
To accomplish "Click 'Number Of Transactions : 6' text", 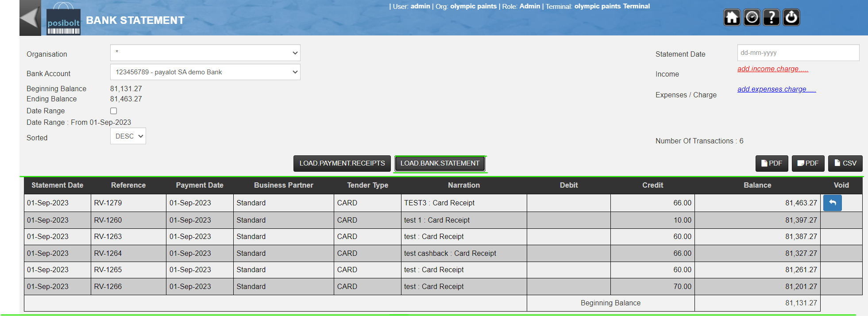I will (699, 141).
